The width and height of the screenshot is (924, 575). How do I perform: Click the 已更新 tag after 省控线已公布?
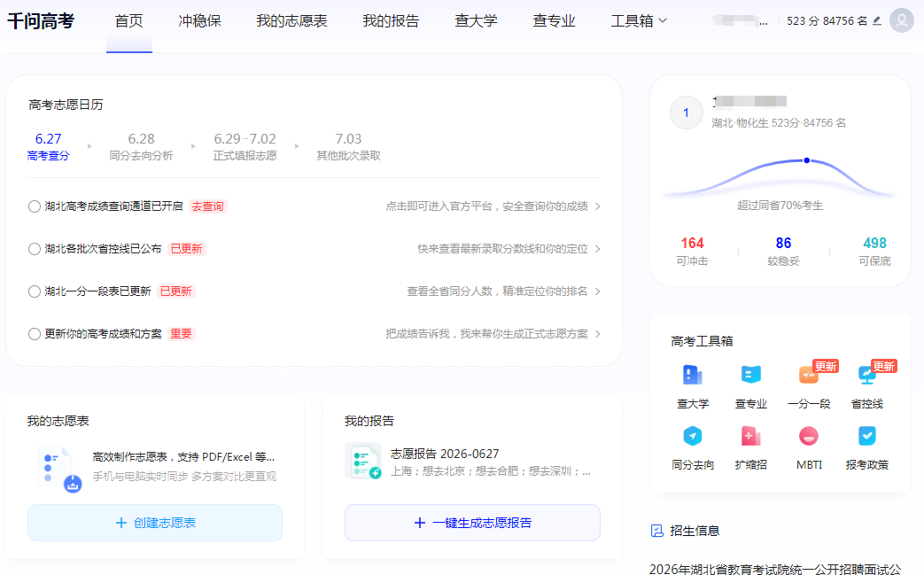point(186,249)
